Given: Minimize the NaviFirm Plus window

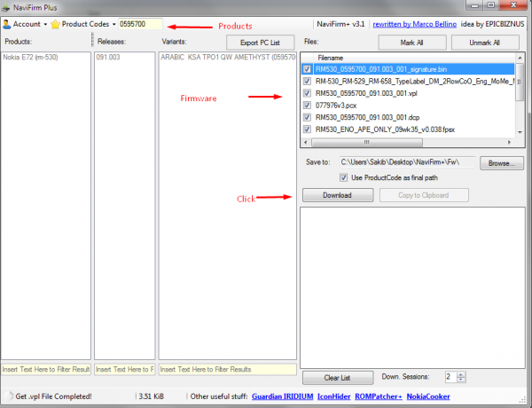Looking at the screenshot, I should (474, 5).
